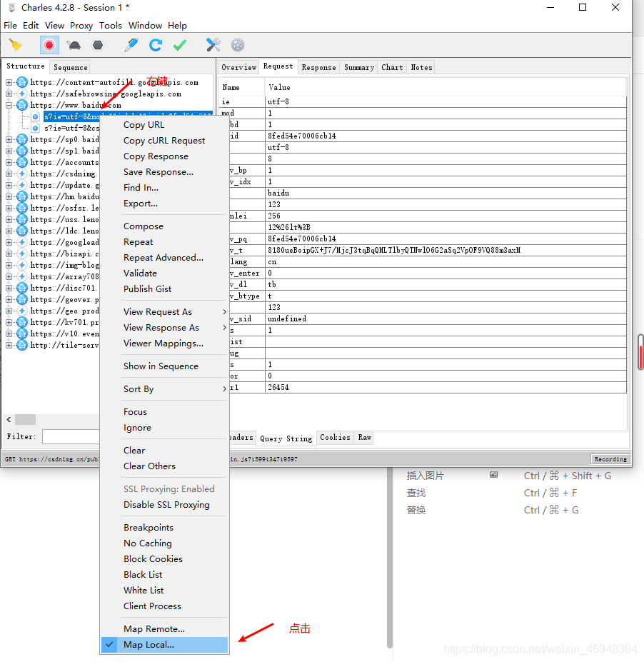Open the Notes tab

421,67
